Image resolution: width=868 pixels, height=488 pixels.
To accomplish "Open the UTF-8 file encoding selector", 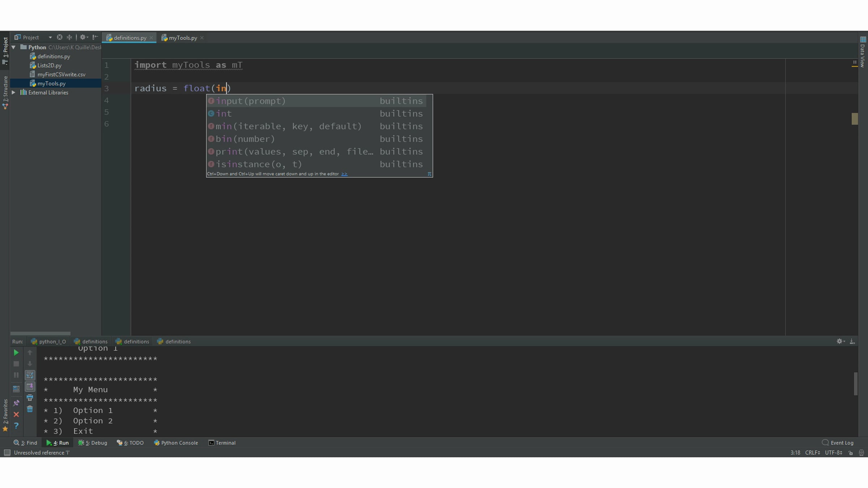I will tap(834, 453).
